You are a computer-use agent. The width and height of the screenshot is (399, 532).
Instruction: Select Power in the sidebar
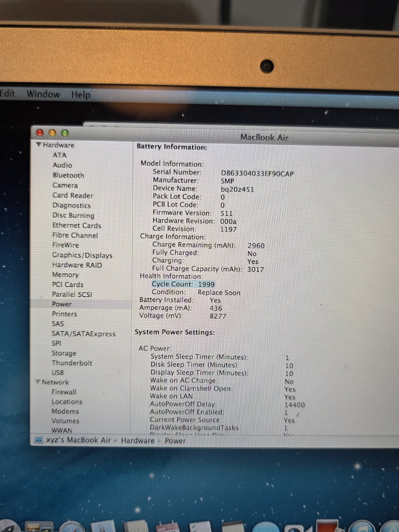pos(62,304)
